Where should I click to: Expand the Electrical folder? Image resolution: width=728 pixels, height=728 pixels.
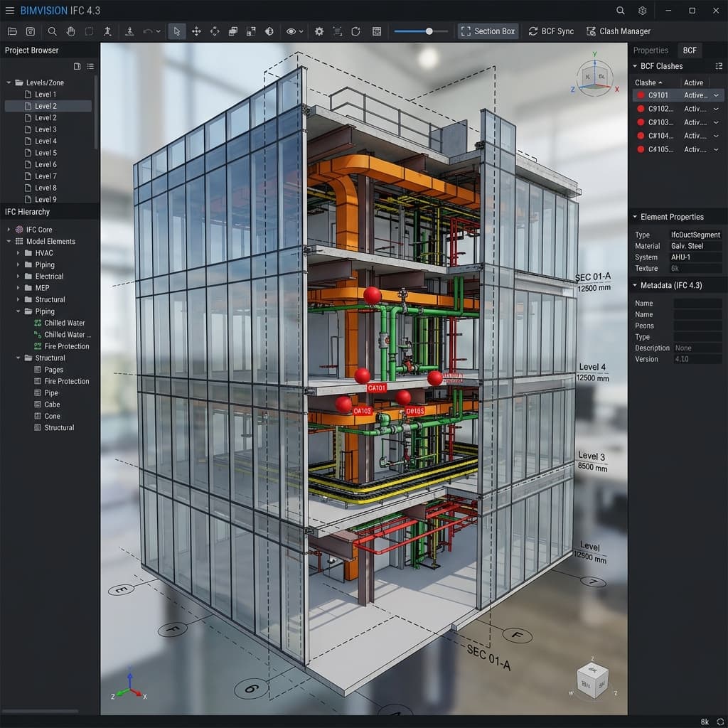[18, 277]
